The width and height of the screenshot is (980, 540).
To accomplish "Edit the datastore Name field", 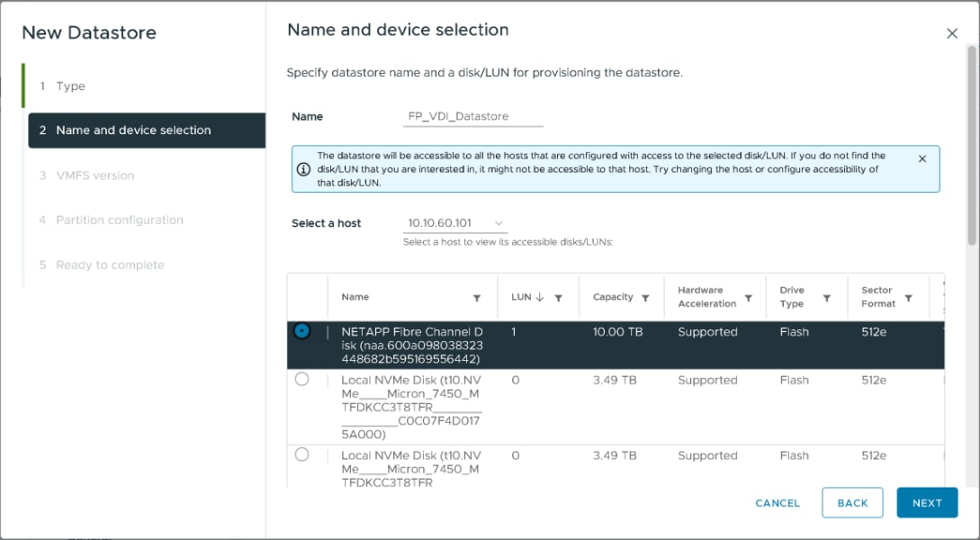I will pos(473,116).
